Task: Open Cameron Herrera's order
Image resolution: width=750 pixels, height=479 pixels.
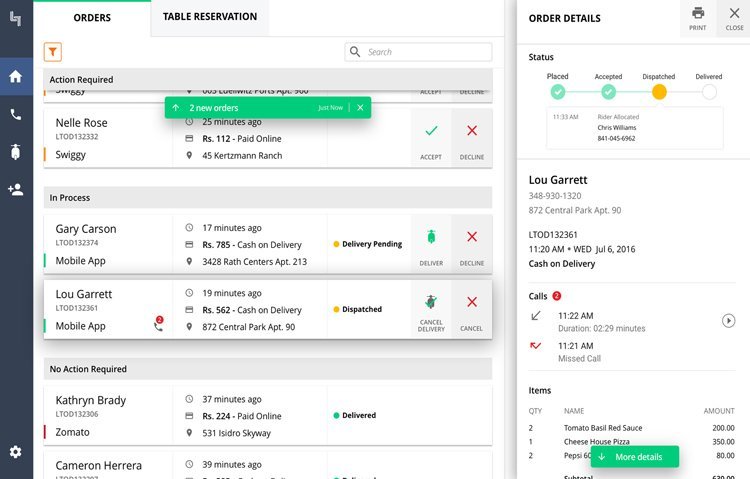Action: [x=268, y=467]
